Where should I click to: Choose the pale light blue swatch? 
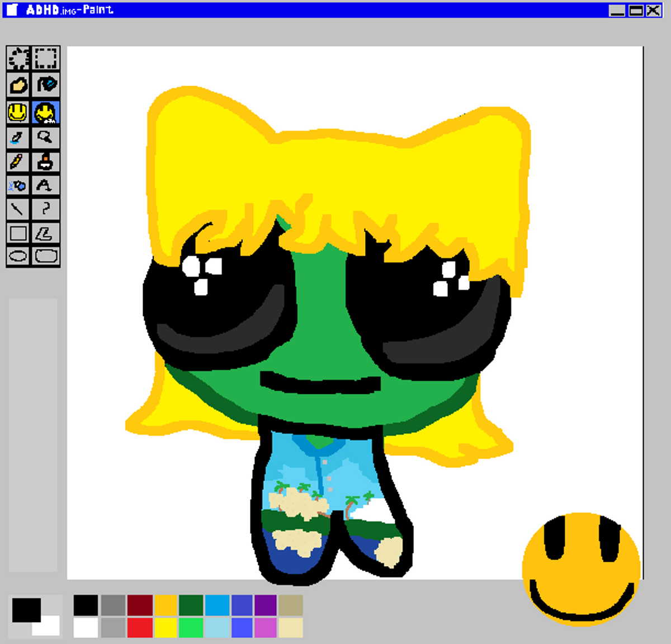point(218,628)
